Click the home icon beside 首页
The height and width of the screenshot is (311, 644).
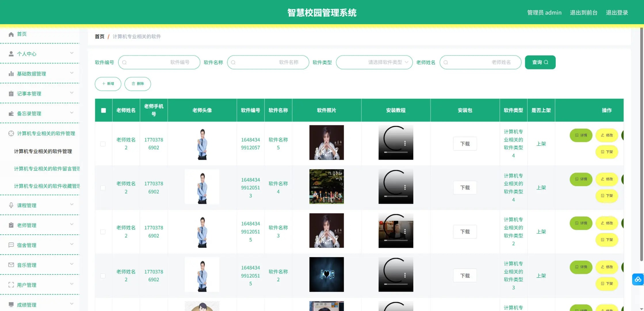(x=11, y=34)
